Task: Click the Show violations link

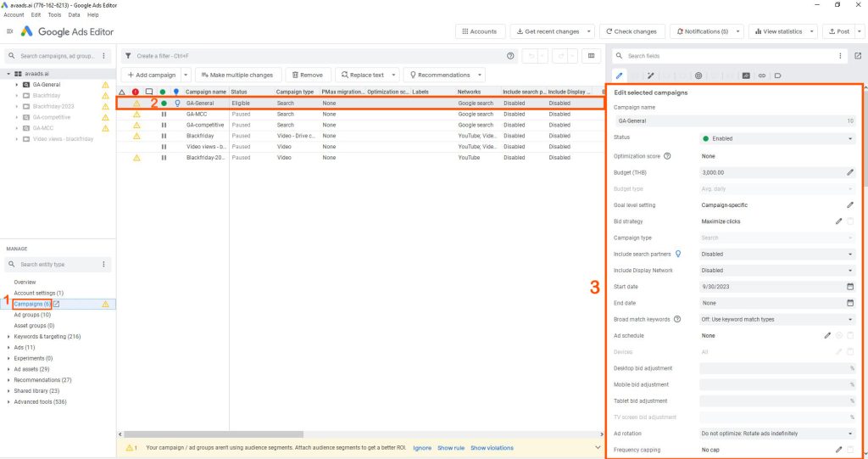Action: 492,448
